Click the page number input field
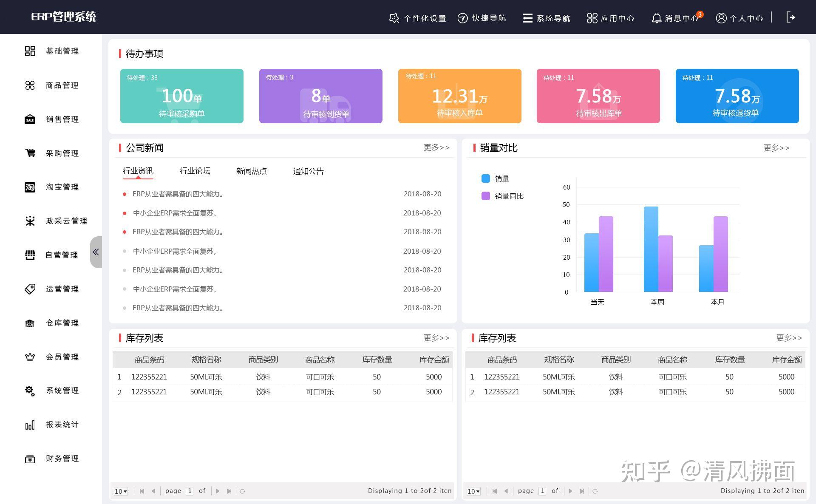The width and height of the screenshot is (816, 504). point(190,491)
